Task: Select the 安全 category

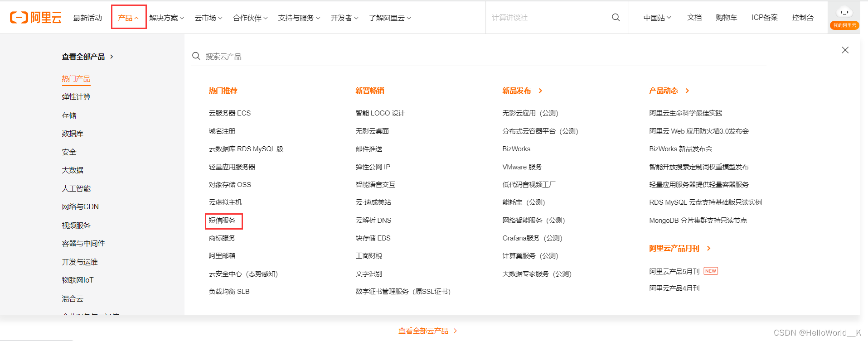Action: click(69, 152)
